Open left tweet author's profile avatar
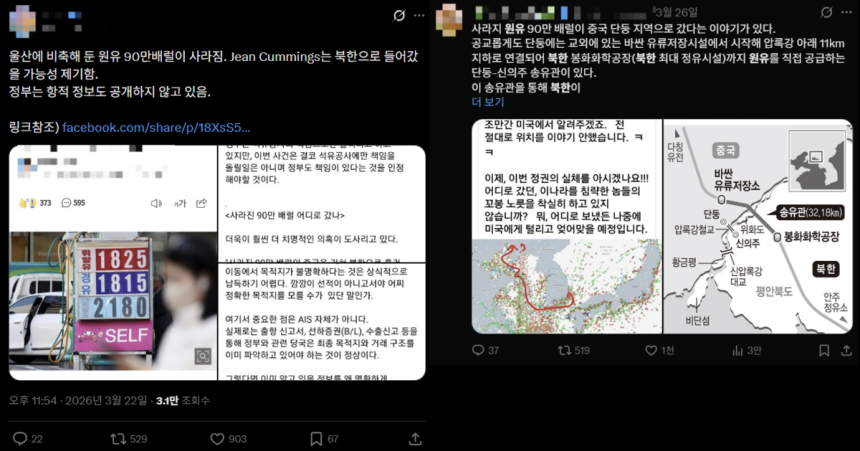 [22, 21]
